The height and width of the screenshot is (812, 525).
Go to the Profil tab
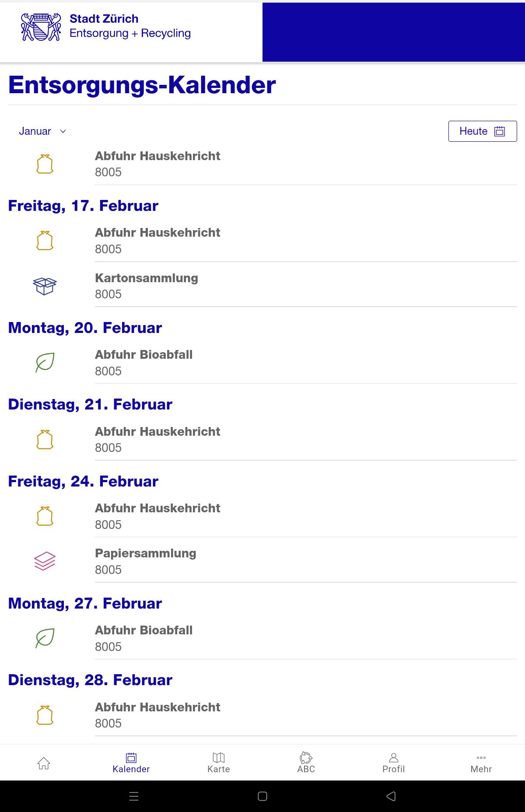click(x=394, y=763)
